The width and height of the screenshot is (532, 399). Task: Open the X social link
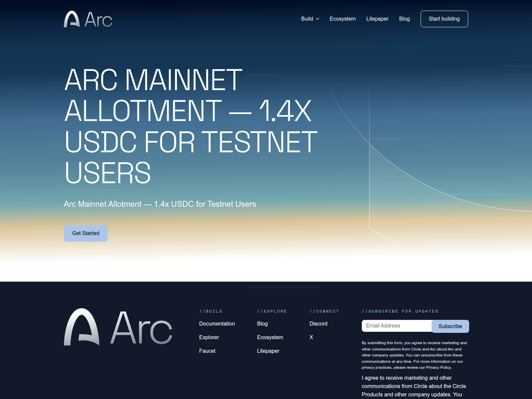(311, 337)
